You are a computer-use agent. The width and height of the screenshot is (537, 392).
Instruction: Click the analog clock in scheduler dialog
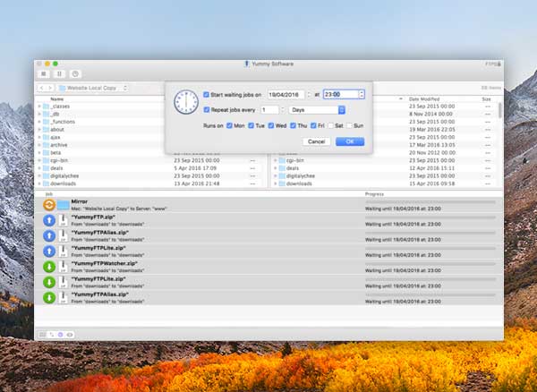pyautogui.click(x=186, y=102)
